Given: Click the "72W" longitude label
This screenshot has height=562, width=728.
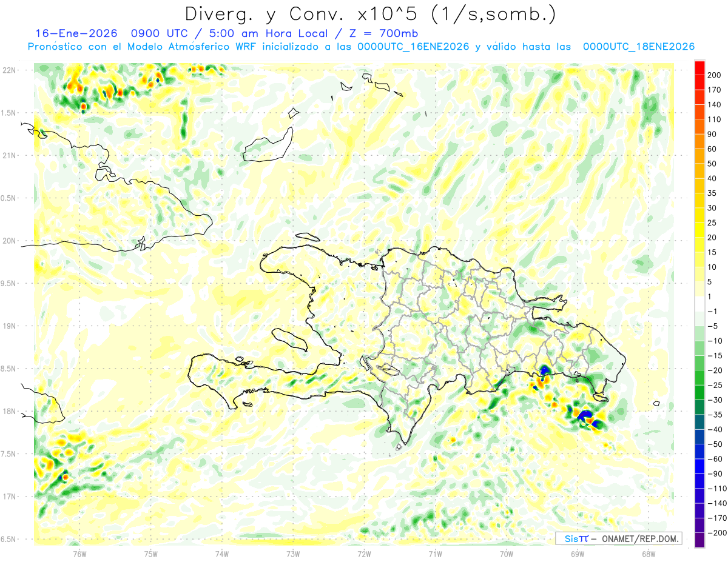Looking at the screenshot, I should (364, 554).
